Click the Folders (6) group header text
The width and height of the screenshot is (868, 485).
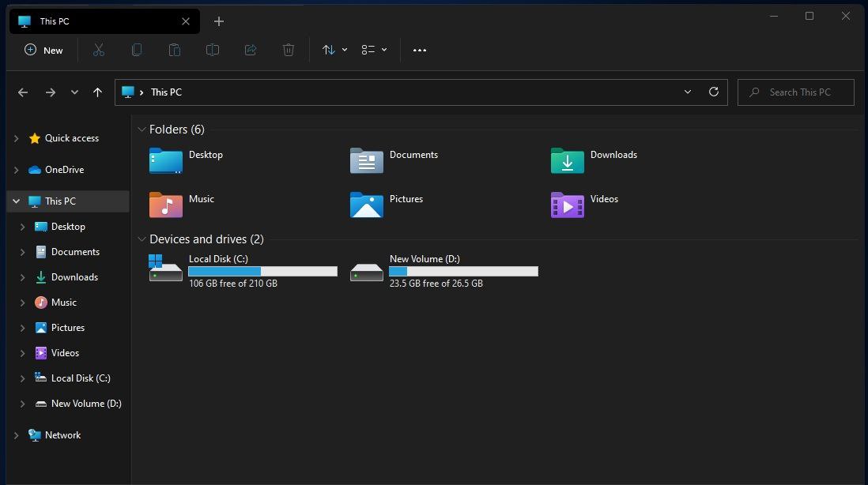[176, 130]
